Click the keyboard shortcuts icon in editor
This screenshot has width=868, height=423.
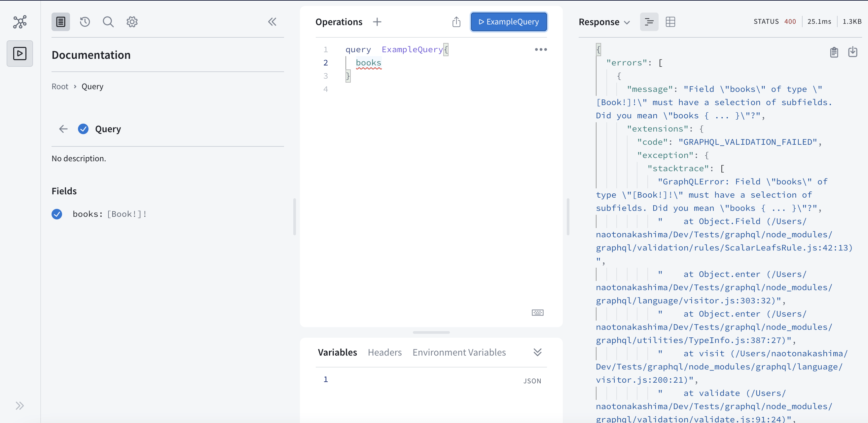[x=537, y=312]
